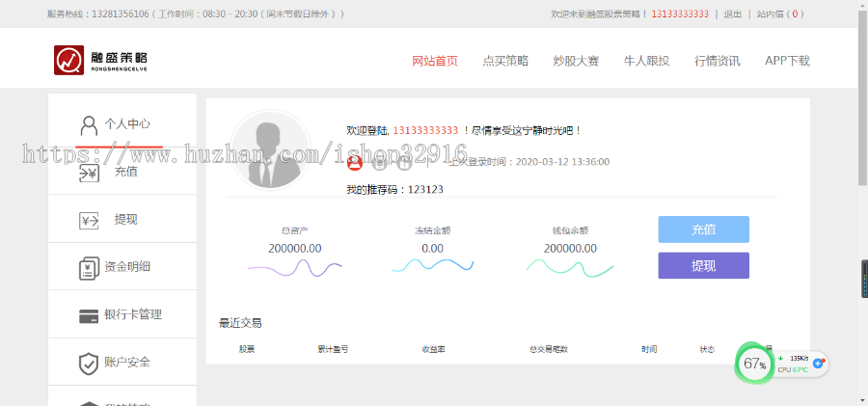Click the gray phone binding icon

(379, 162)
